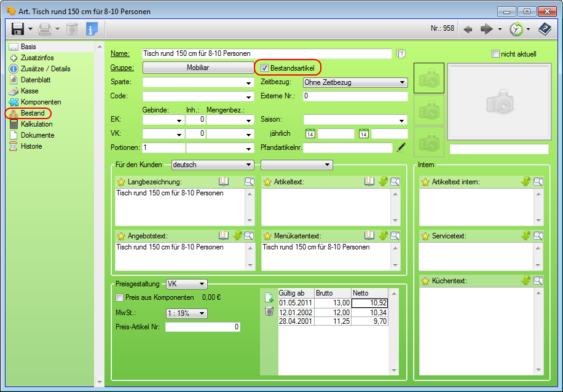Click the book icon in Artikeltext header
This screenshot has width=563, height=392.
[x=369, y=182]
